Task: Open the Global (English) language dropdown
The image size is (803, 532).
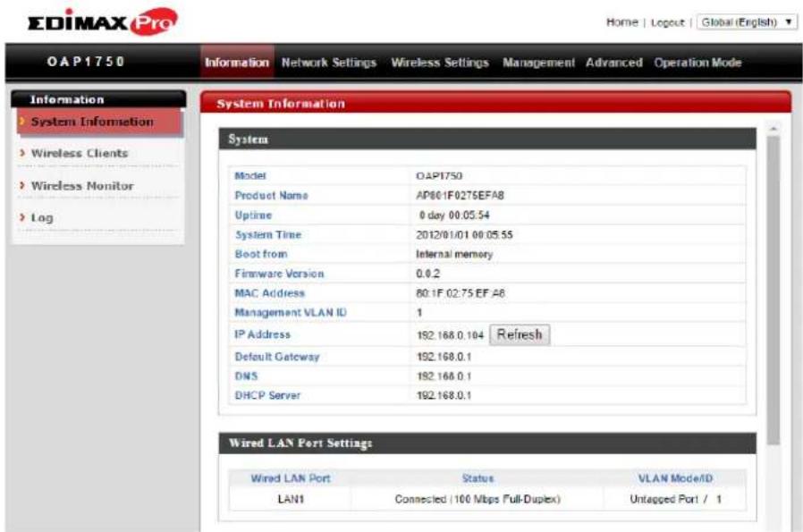Action: tap(746, 22)
